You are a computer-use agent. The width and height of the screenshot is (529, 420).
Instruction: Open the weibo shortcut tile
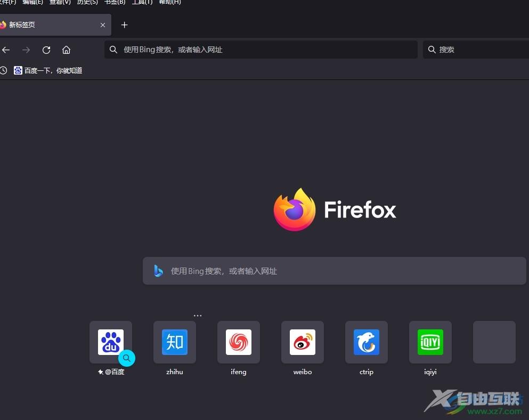click(x=303, y=342)
